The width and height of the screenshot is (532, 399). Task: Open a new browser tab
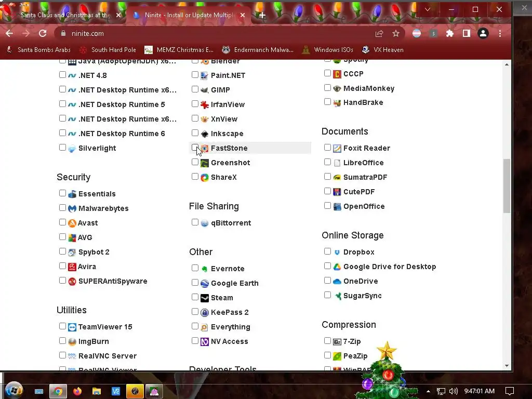(x=262, y=15)
